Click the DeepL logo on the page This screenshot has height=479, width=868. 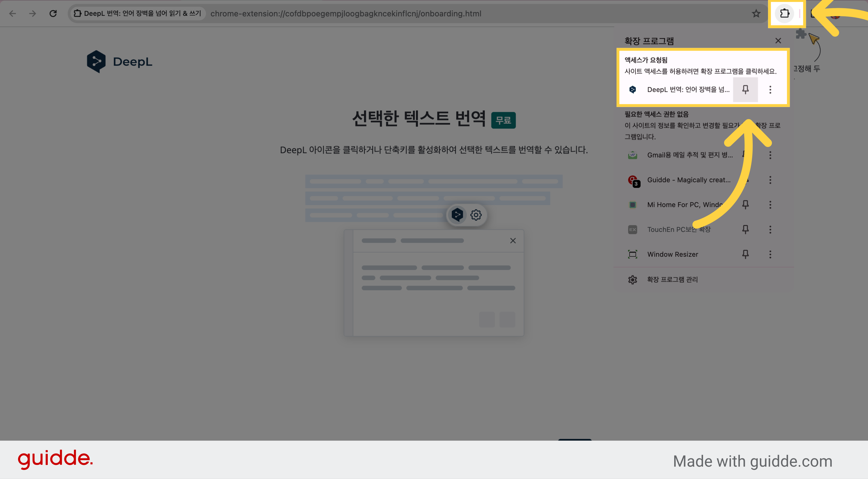(x=120, y=62)
